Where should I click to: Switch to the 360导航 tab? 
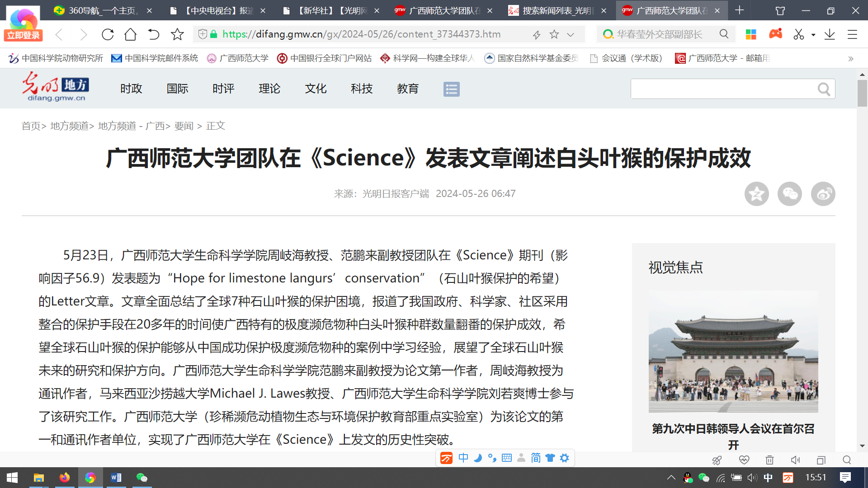(x=102, y=10)
